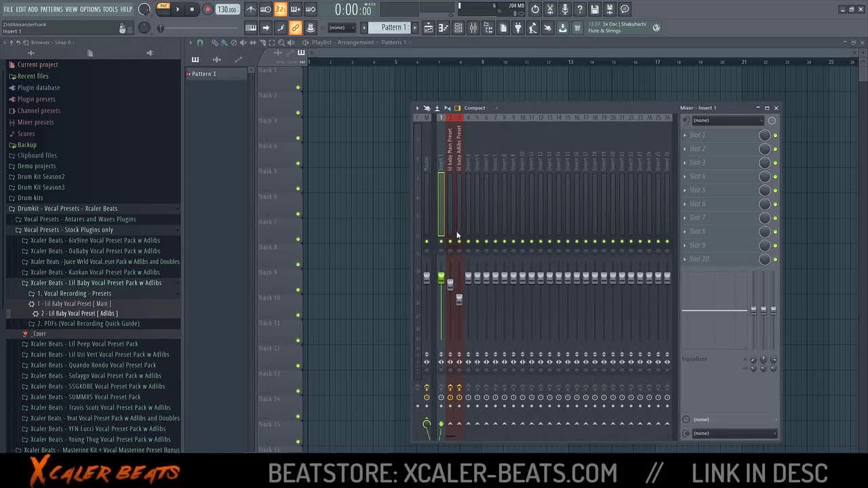Arm the record button
Viewport: 868px width, 488px height.
pos(208,9)
